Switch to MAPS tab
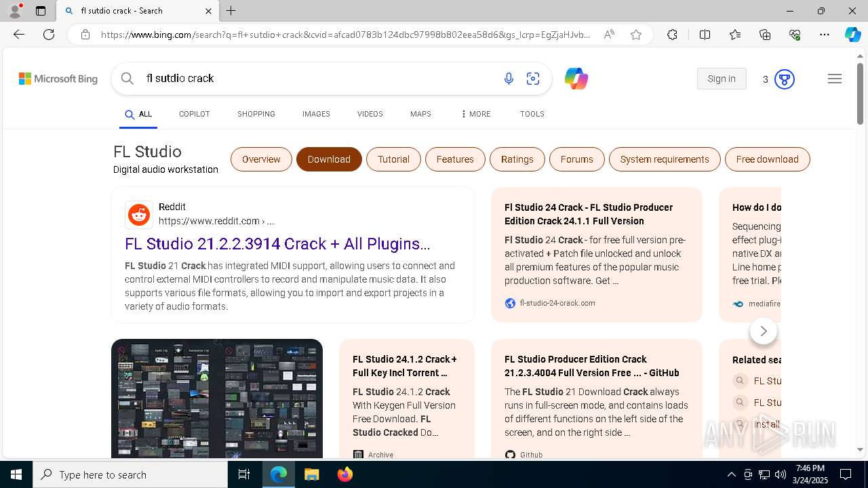Screen dimensions: 868x488 [420, 115]
